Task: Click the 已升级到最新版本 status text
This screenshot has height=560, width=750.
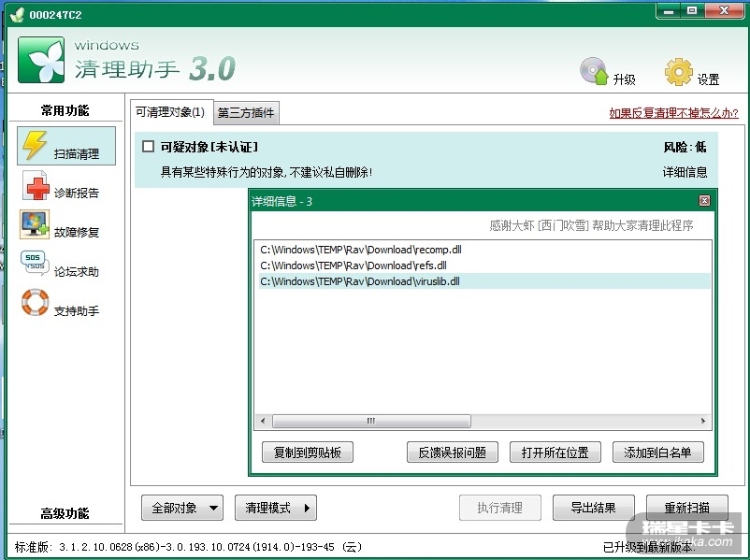Action: click(648, 547)
